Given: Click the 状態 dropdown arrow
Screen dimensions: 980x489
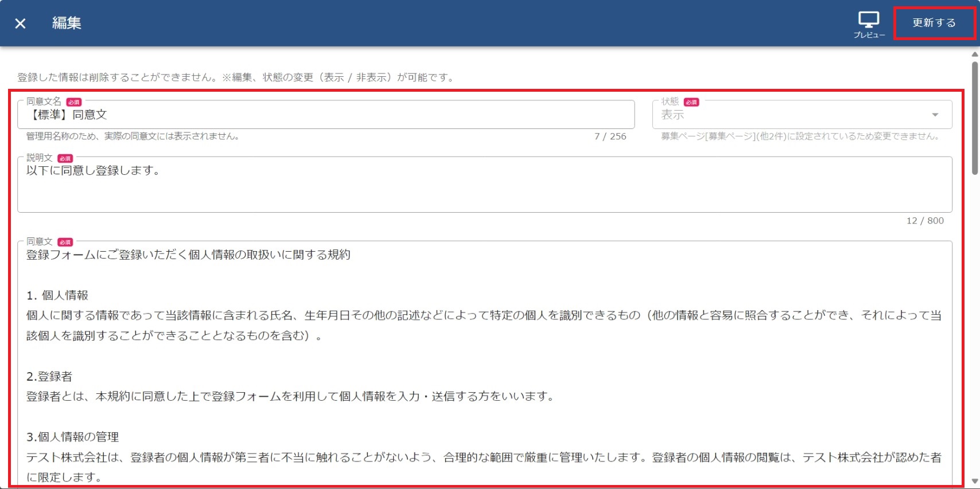Looking at the screenshot, I should (935, 115).
